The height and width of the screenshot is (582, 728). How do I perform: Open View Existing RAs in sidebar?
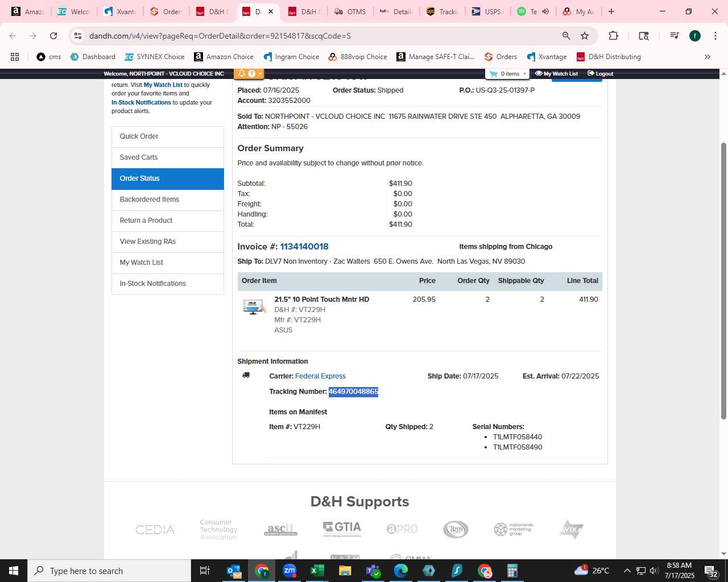click(x=168, y=242)
